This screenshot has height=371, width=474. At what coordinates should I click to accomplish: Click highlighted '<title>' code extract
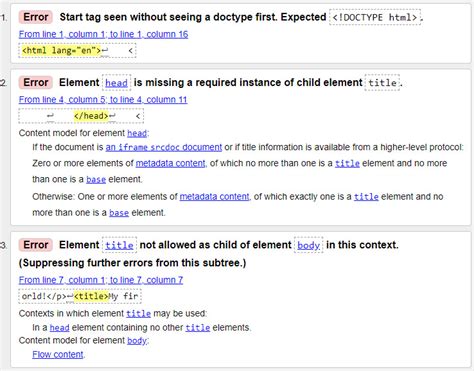(x=91, y=296)
